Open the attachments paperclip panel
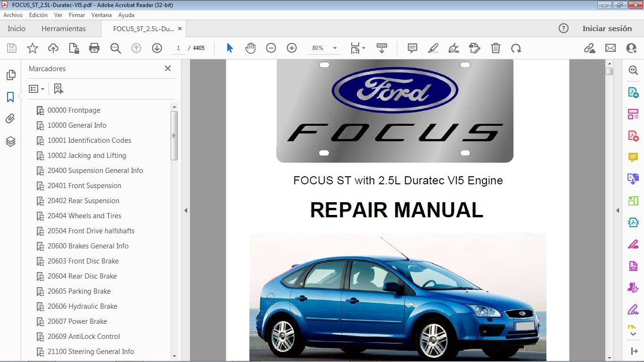The width and height of the screenshot is (644, 362). coord(10,119)
